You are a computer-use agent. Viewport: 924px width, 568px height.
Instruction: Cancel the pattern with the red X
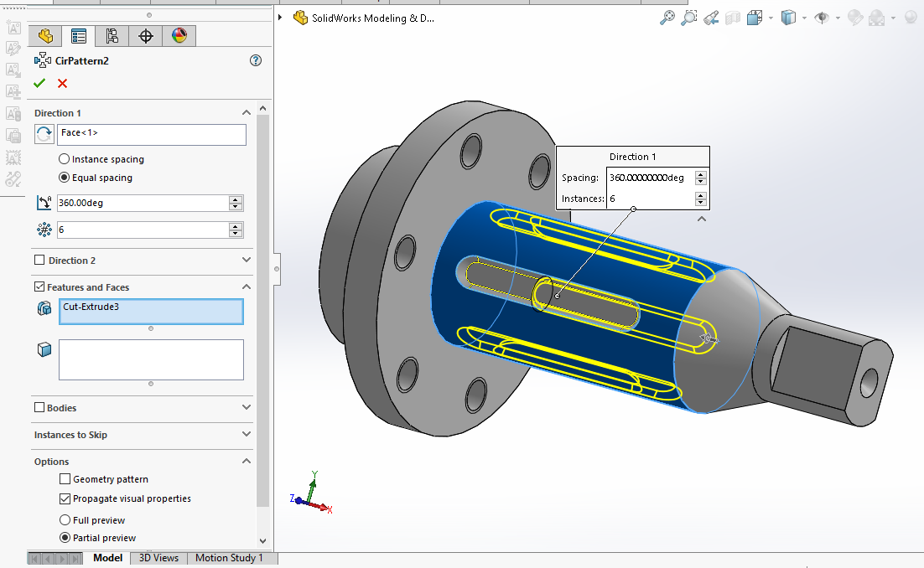coord(62,83)
